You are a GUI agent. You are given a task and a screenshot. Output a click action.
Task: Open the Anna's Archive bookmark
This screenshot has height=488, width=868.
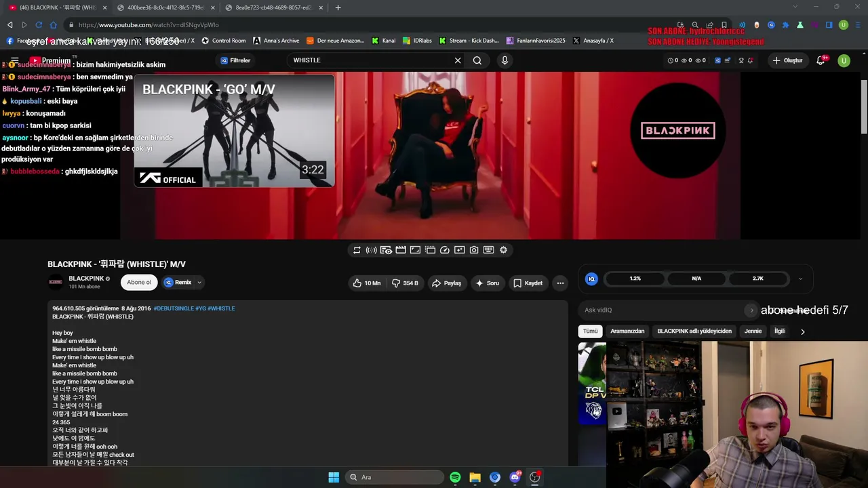tap(276, 41)
